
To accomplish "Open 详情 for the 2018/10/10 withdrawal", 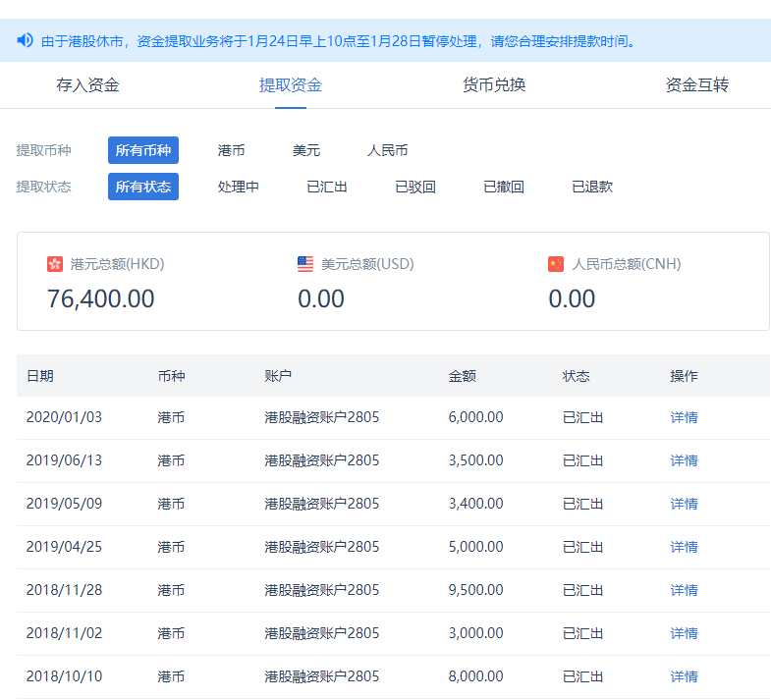I will click(684, 676).
